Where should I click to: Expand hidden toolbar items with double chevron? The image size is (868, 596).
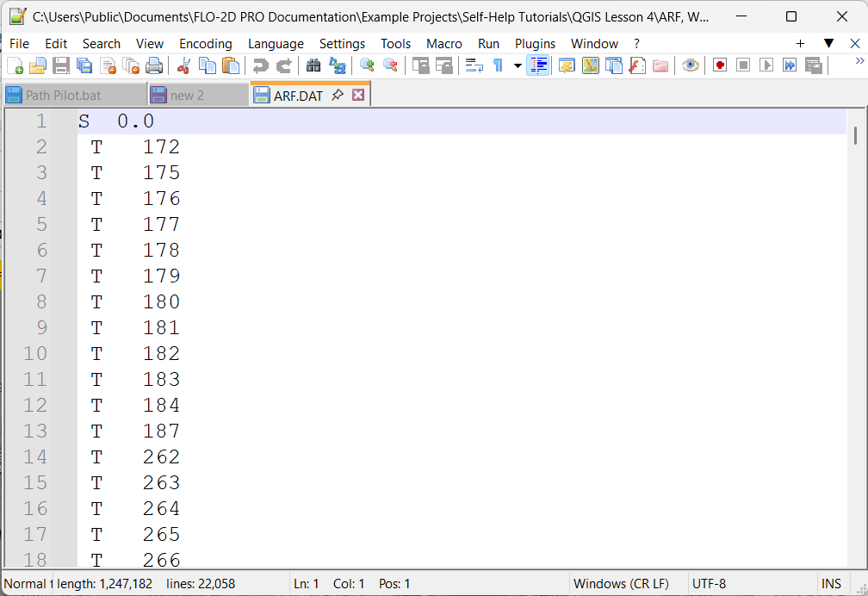tap(859, 61)
